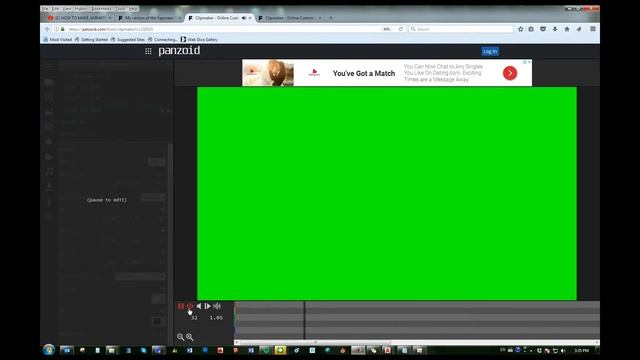Click the current frame number 32
This screenshot has height=360, width=640.
(194, 318)
